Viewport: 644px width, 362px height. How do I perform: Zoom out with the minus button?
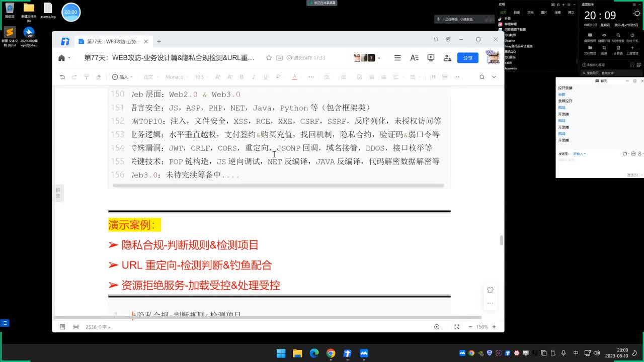click(x=470, y=327)
